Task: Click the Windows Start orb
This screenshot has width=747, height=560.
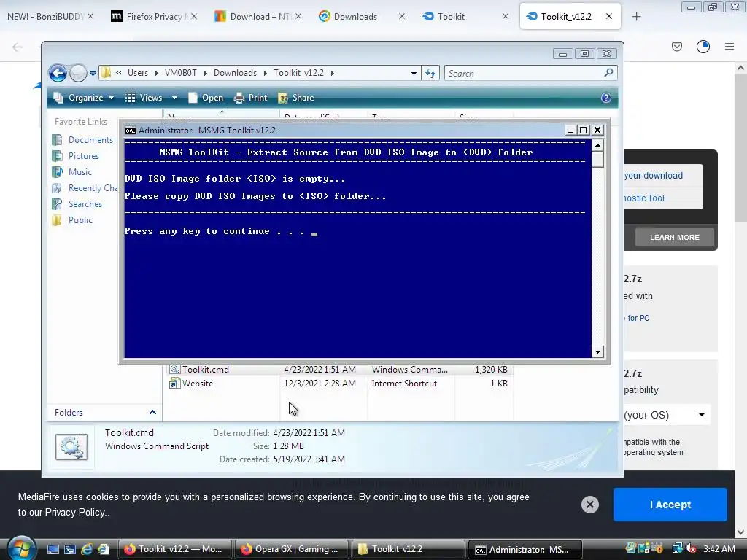Action: [x=22, y=548]
